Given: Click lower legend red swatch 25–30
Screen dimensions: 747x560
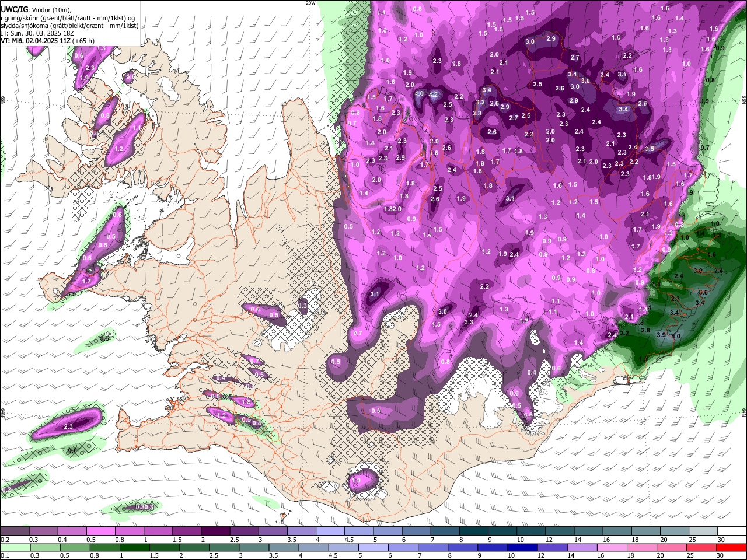Looking at the screenshot, I should click(x=701, y=547).
